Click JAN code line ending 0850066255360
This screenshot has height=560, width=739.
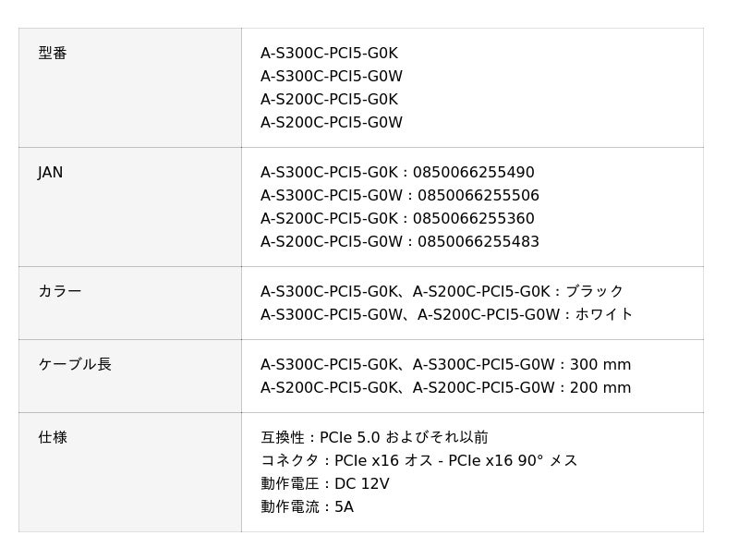(397, 219)
